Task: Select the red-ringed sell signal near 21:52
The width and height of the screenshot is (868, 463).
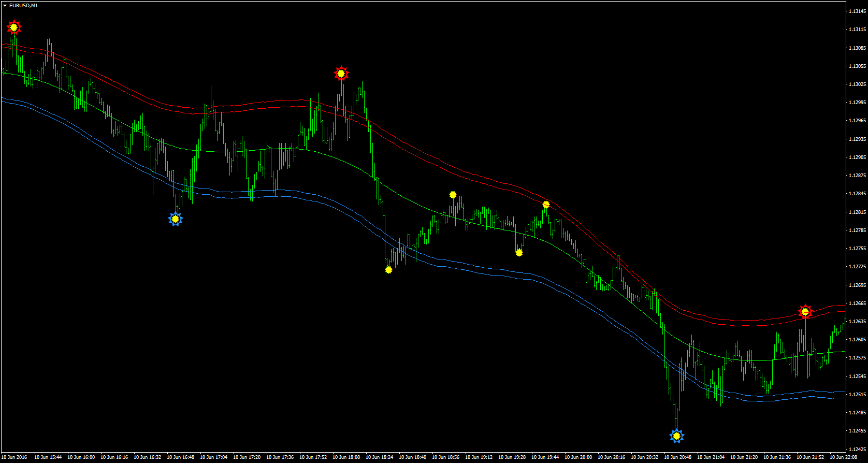Action: (805, 311)
